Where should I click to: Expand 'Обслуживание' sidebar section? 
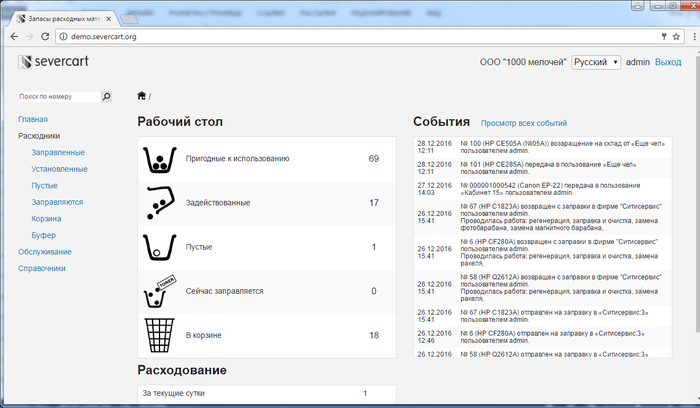45,252
